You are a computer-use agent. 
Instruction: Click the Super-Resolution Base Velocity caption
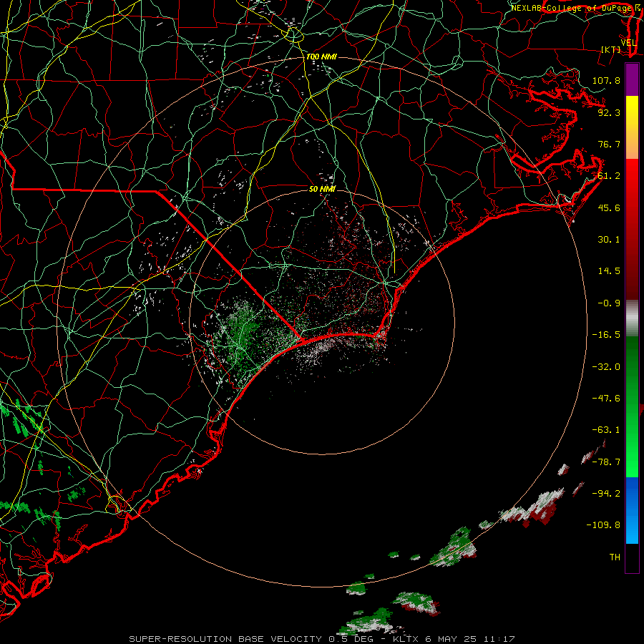pyautogui.click(x=321, y=639)
